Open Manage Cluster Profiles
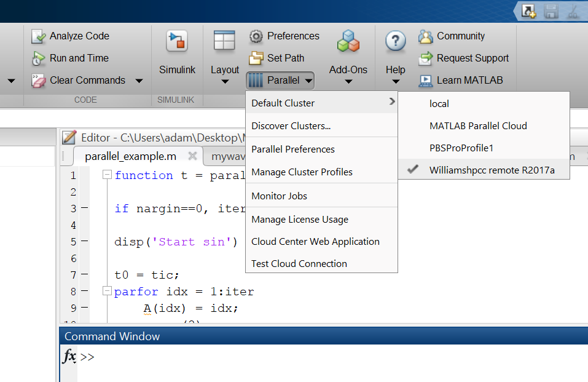Image resolution: width=588 pixels, height=382 pixels. click(x=321, y=172)
